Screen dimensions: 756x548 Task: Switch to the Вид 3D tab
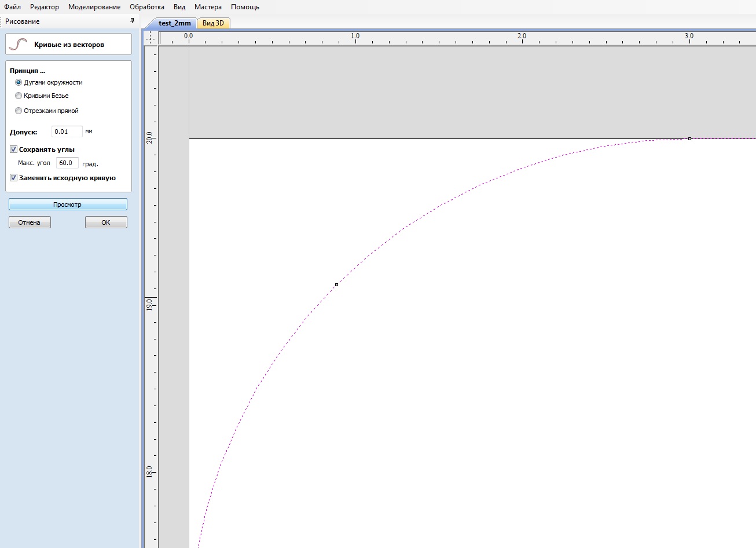pyautogui.click(x=213, y=23)
